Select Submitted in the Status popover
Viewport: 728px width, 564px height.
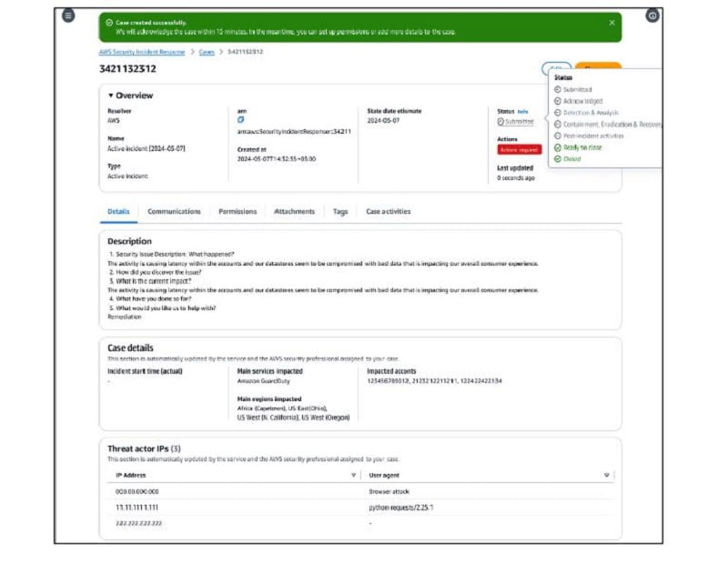[x=577, y=89]
